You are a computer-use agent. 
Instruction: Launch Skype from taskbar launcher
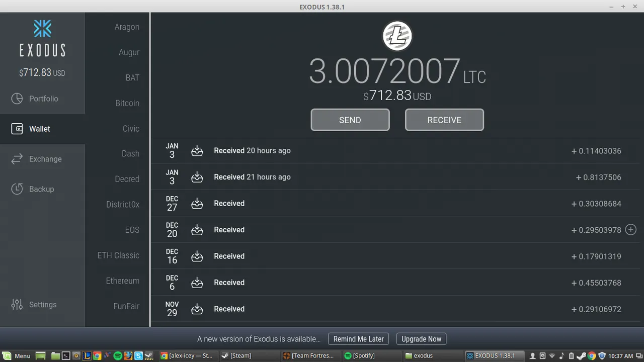pyautogui.click(x=138, y=355)
